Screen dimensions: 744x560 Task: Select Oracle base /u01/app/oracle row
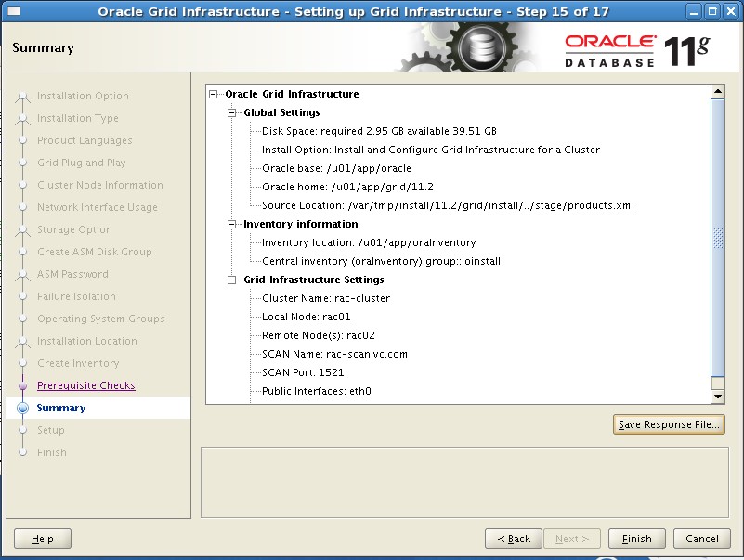(336, 168)
